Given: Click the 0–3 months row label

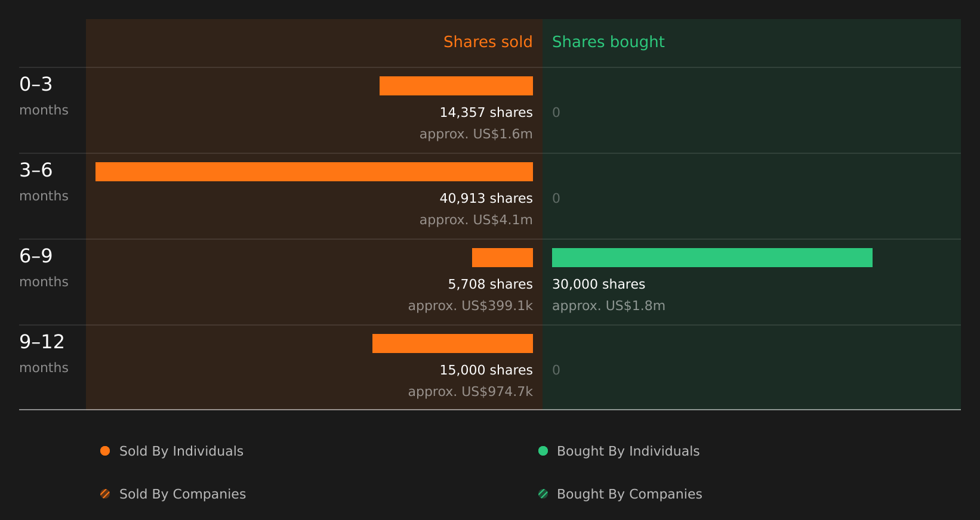Looking at the screenshot, I should pos(44,96).
